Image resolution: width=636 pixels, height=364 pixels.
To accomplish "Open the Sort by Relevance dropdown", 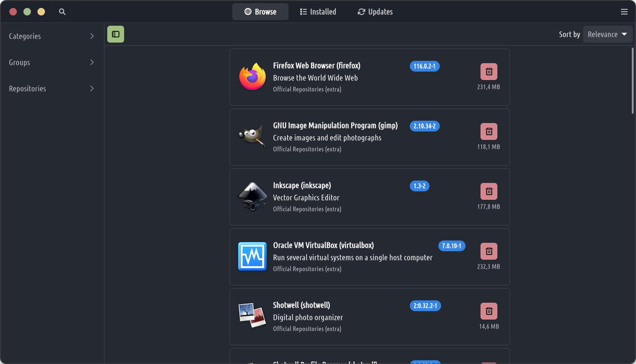I will (607, 34).
